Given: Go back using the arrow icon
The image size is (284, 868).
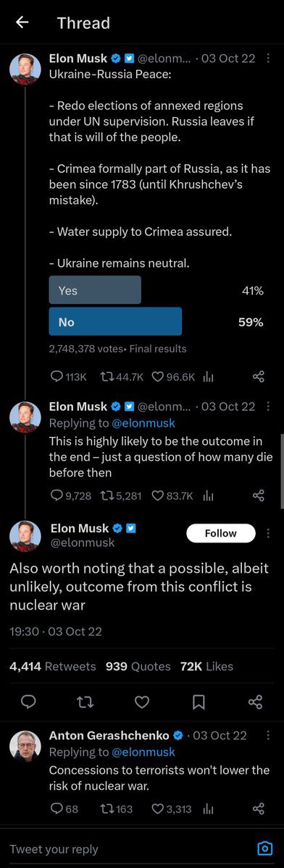Looking at the screenshot, I should pyautogui.click(x=22, y=22).
